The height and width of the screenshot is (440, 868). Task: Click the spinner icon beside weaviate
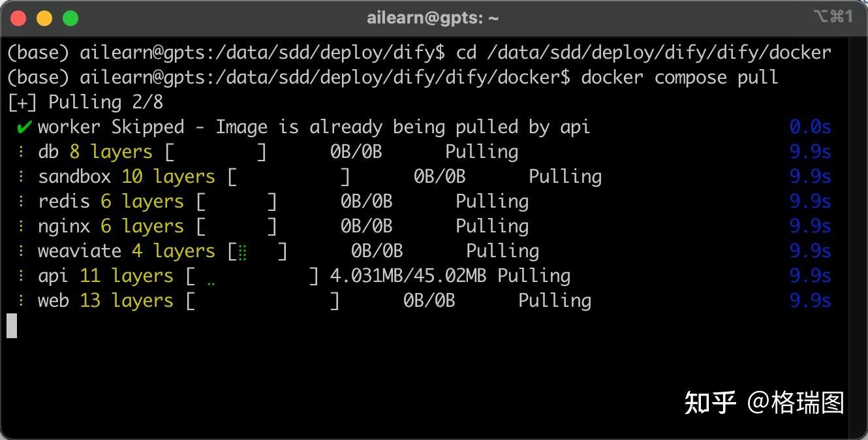pyautogui.click(x=22, y=251)
